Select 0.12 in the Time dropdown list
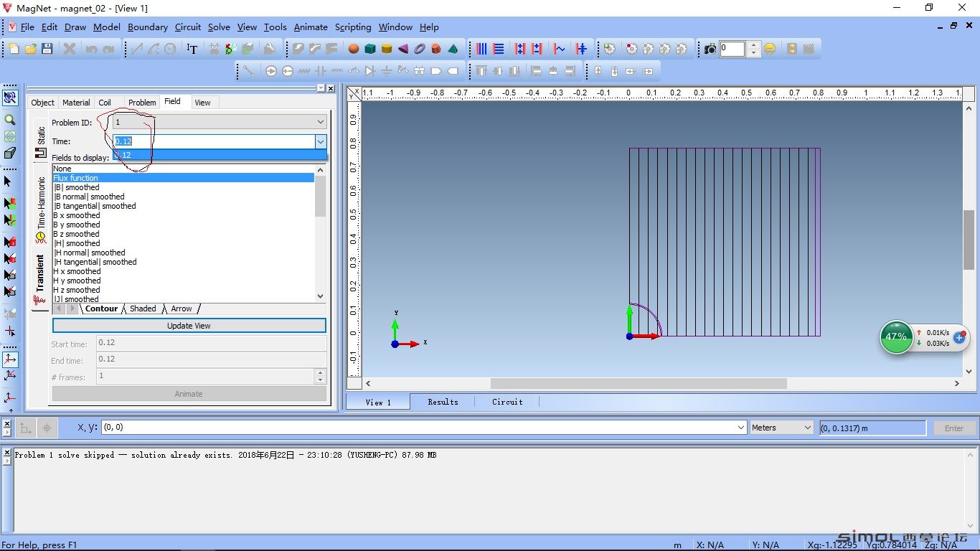 [x=220, y=155]
